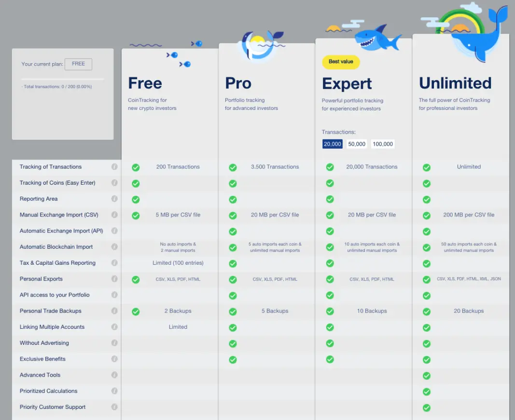
Task: Click Pro plan Exclusive Benefits checkmark
Action: [x=233, y=360]
